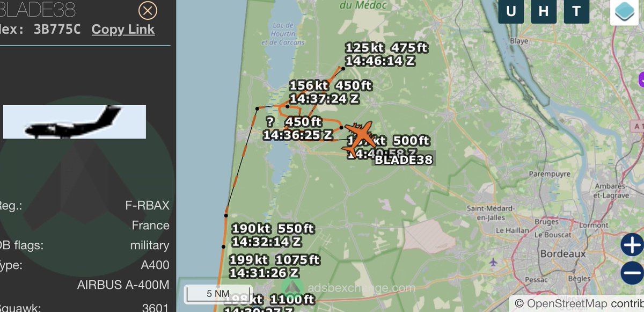
Task: Click the Bordeaux city label on map
Action: pos(562,253)
